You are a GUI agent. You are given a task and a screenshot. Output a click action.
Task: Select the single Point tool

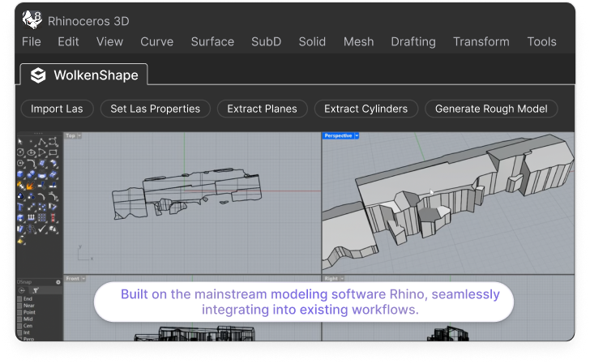[31, 142]
